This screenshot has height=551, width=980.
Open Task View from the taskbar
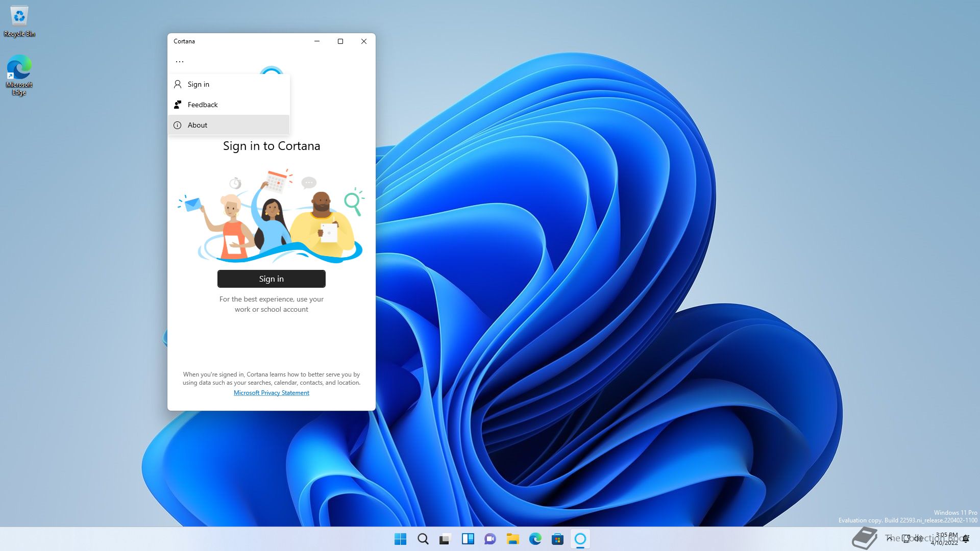446,539
